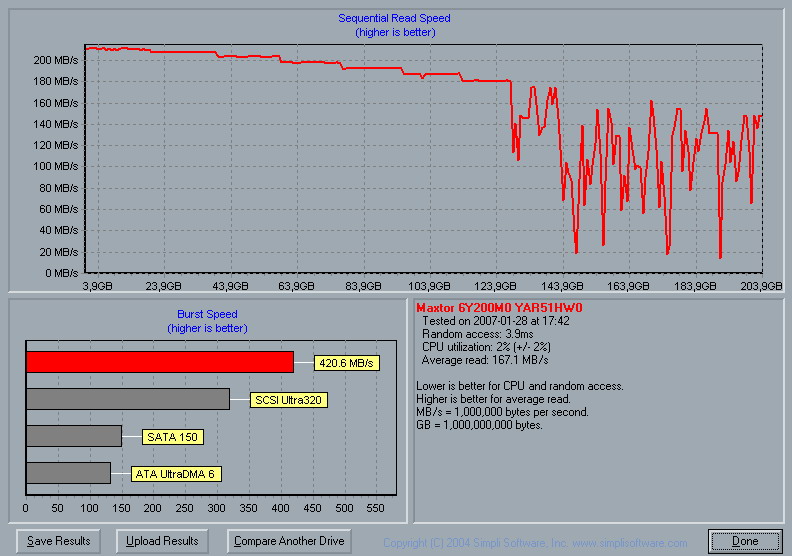Click the Sequential Read Speed chart title
Screen dimensions: 792x556
394,18
